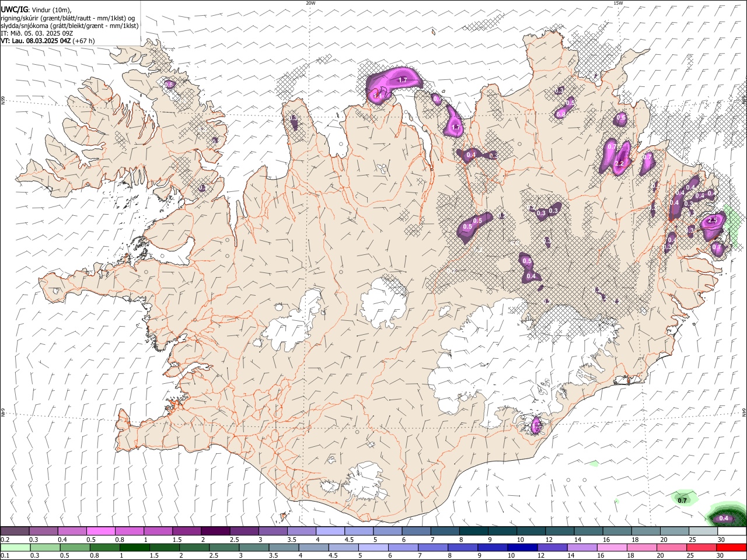Image resolution: width=747 pixels, height=560 pixels.
Task: Click the 0.1 label starting the lower scale
Action: pos(5,556)
